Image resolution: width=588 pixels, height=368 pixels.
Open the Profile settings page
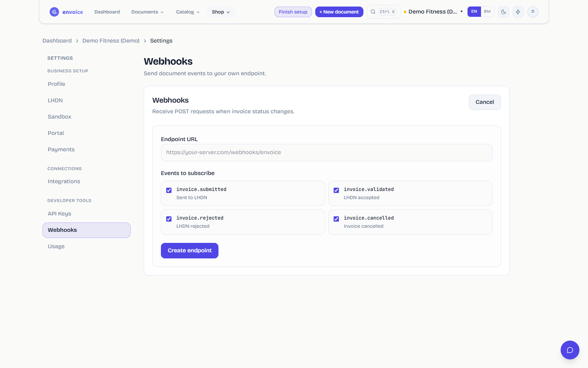pyautogui.click(x=87, y=84)
